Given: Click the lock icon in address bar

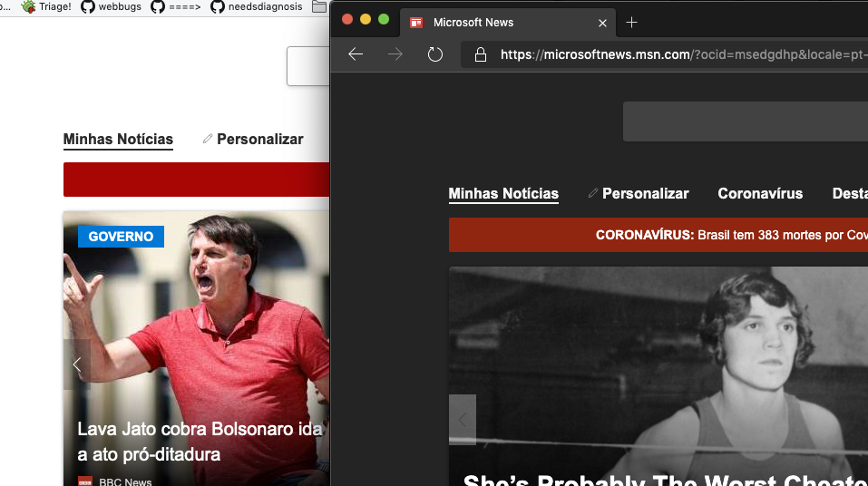Looking at the screenshot, I should click(481, 54).
